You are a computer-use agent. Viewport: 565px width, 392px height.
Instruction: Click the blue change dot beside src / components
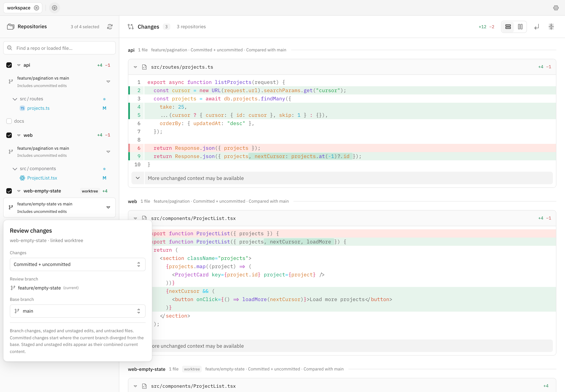(x=105, y=169)
